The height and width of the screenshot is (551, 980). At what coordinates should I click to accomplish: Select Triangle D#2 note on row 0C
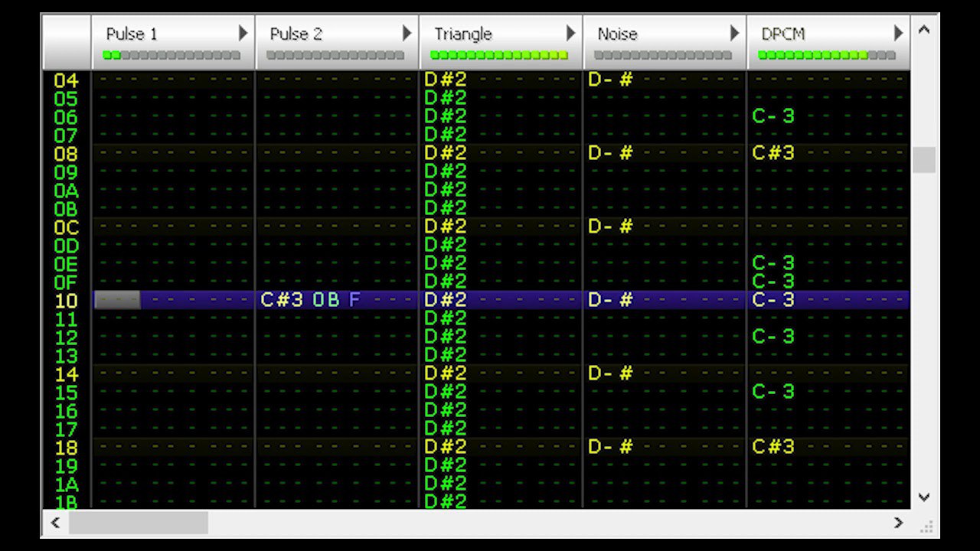point(446,226)
